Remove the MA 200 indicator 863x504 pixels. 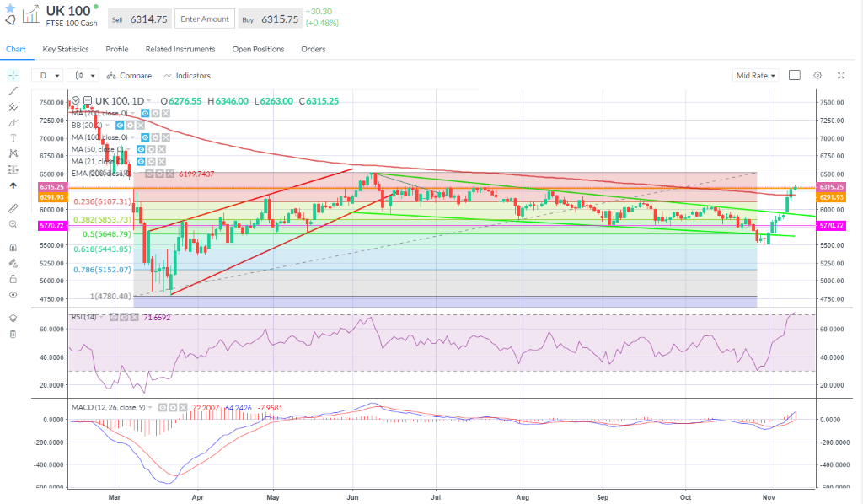[x=166, y=113]
